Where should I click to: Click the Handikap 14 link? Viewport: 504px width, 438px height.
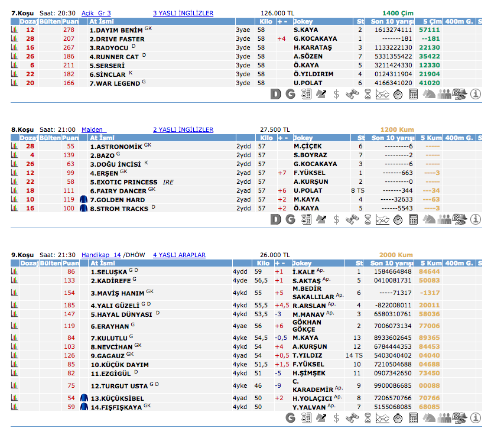(x=100, y=255)
